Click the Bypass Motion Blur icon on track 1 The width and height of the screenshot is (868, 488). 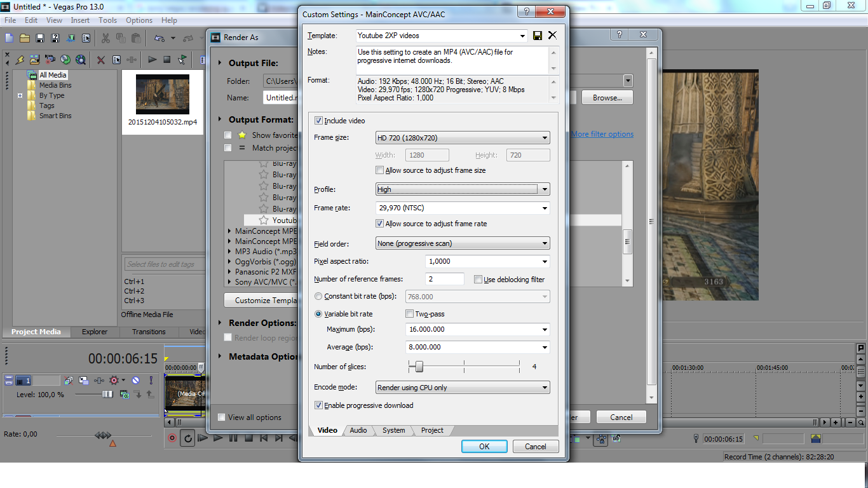point(68,380)
